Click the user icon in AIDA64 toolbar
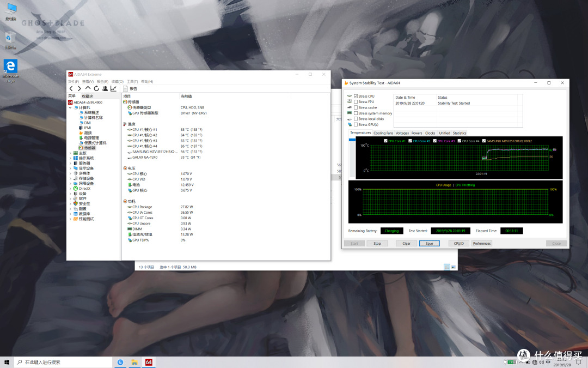This screenshot has width=588, height=368. pos(105,89)
